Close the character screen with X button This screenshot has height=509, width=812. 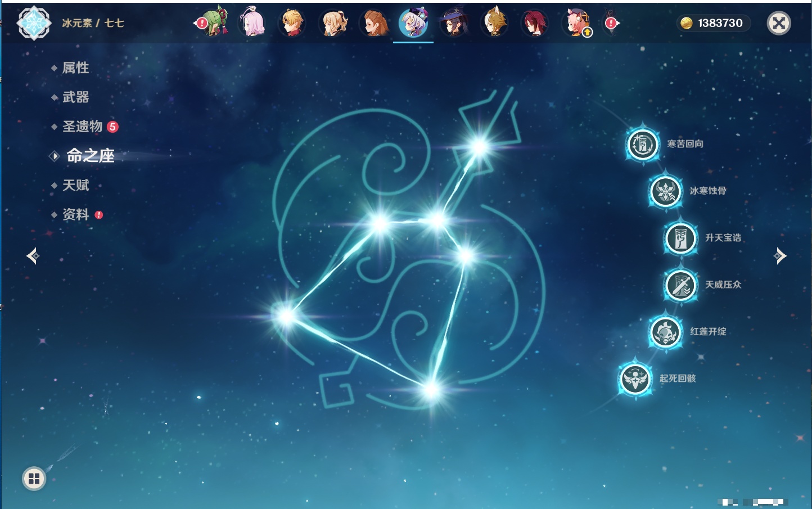(779, 23)
